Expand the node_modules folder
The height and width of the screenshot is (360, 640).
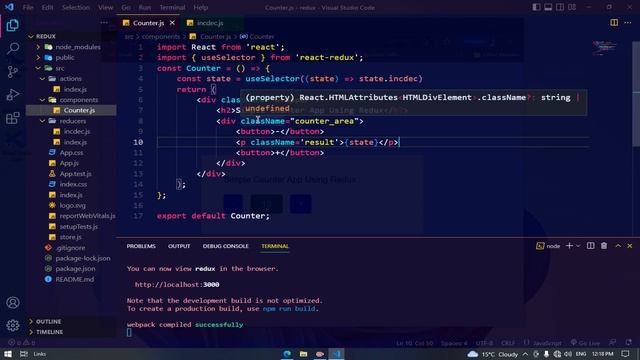38,47
